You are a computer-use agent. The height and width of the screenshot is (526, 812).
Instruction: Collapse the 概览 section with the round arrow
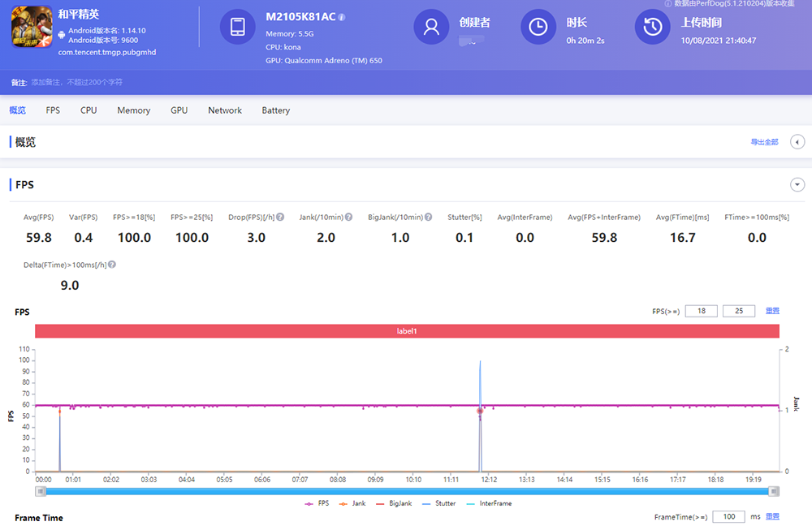[797, 142]
